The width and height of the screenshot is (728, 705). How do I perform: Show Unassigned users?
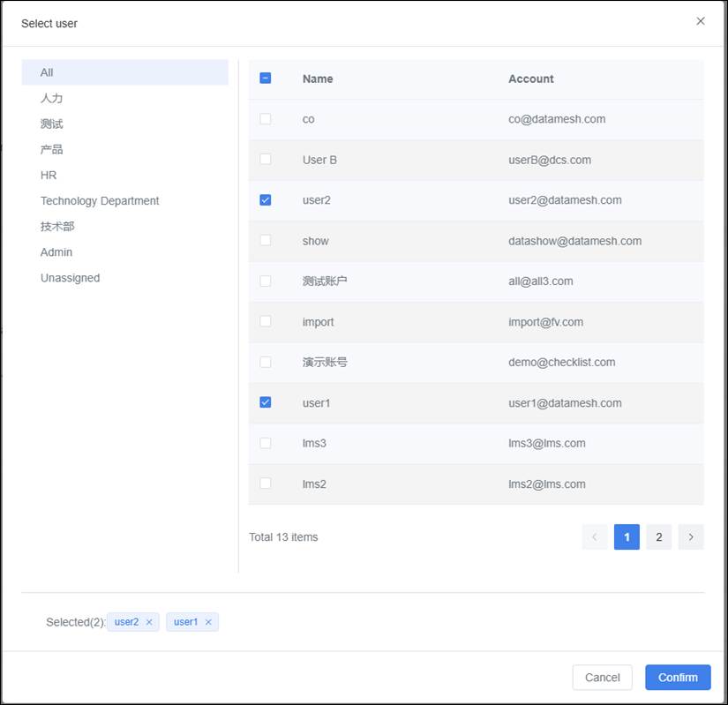pos(70,278)
